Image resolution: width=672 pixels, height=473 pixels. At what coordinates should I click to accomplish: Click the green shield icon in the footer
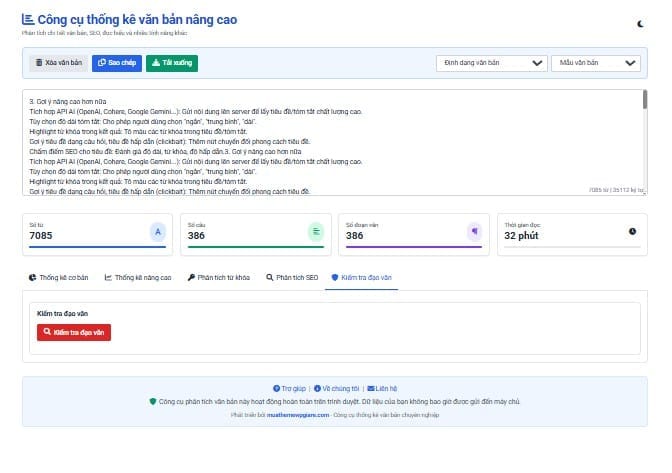coord(153,401)
